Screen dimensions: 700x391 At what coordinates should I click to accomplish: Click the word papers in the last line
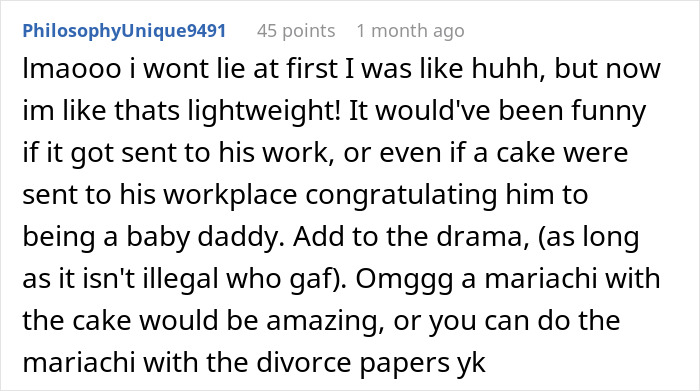click(x=404, y=362)
